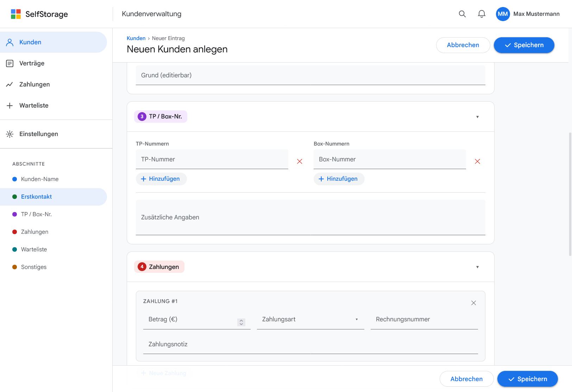Focus the Rechnungsnummer input field
The image size is (572, 392).
click(x=424, y=320)
